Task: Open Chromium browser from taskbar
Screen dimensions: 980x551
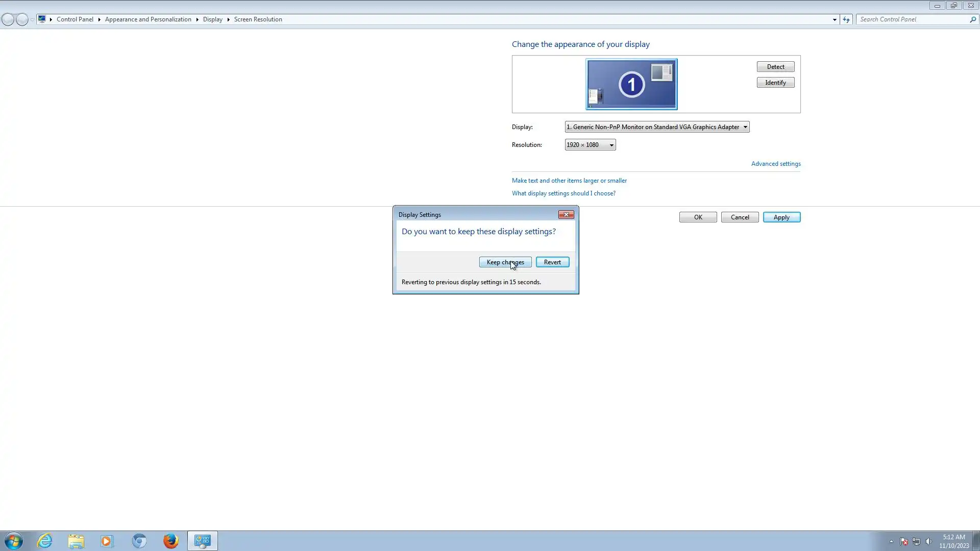Action: click(x=139, y=541)
